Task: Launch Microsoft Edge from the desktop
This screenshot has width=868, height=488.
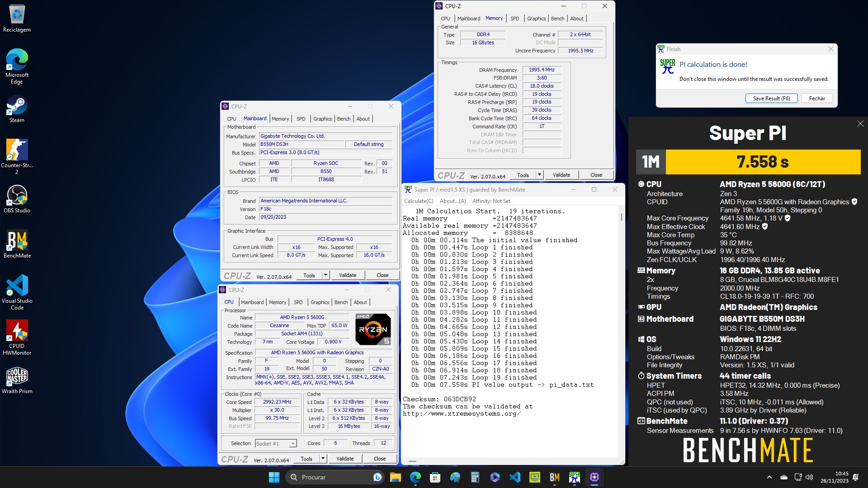Action: [x=17, y=66]
